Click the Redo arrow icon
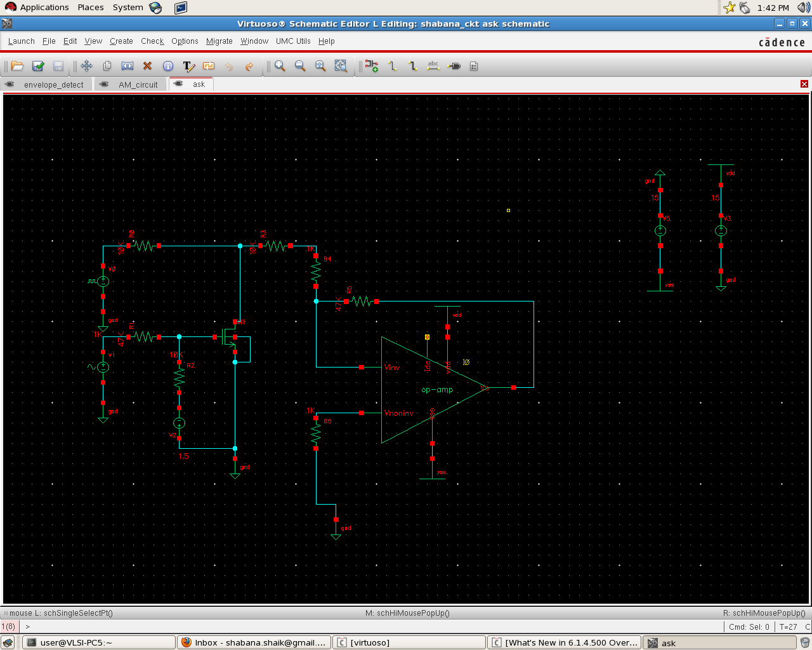This screenshot has height=650, width=812. 249,66
